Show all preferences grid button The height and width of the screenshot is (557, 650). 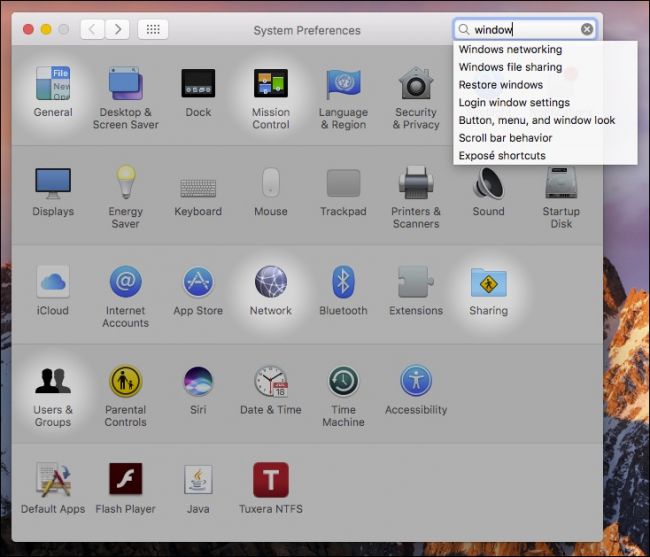click(x=153, y=29)
